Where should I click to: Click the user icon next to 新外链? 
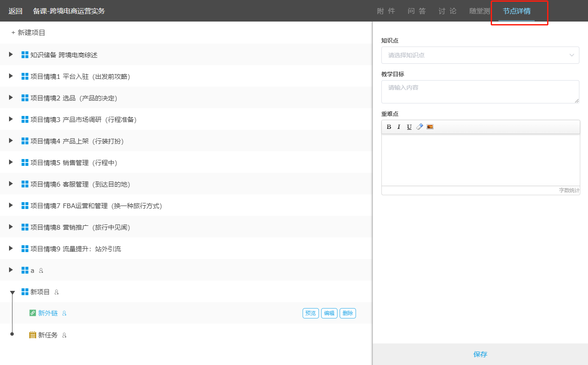(65, 313)
